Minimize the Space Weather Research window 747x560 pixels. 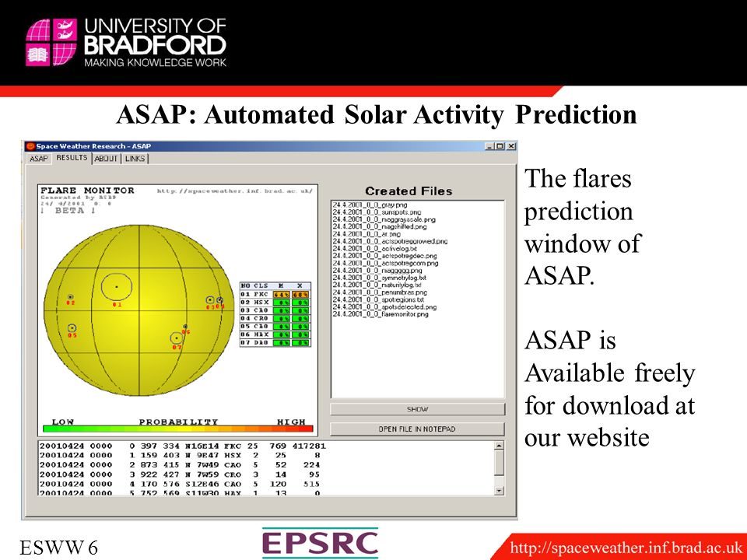[x=489, y=146]
